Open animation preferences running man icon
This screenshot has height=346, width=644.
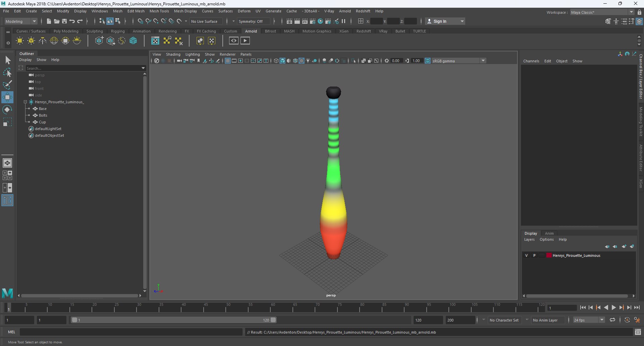pyautogui.click(x=637, y=320)
